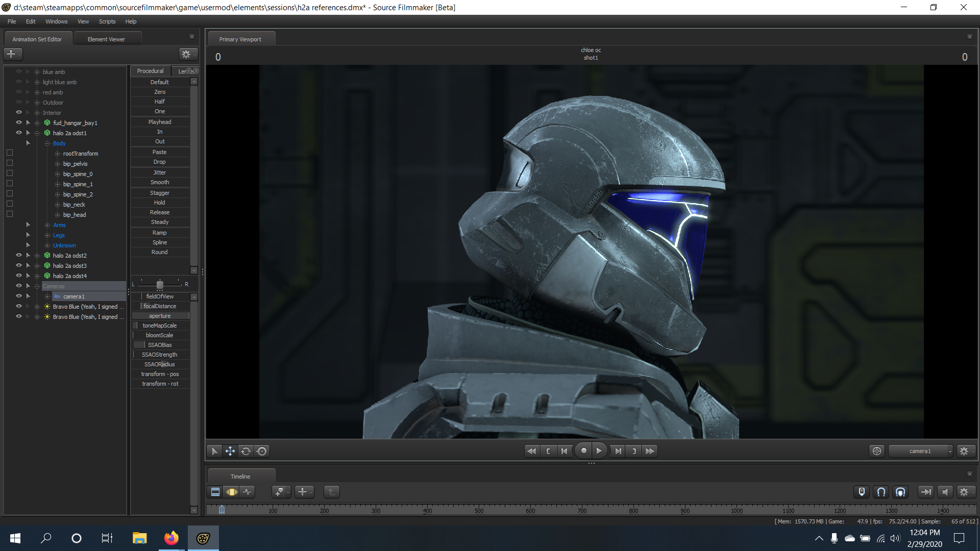The height and width of the screenshot is (551, 980).
Task: Select the Procedural presets tab
Action: tap(150, 71)
